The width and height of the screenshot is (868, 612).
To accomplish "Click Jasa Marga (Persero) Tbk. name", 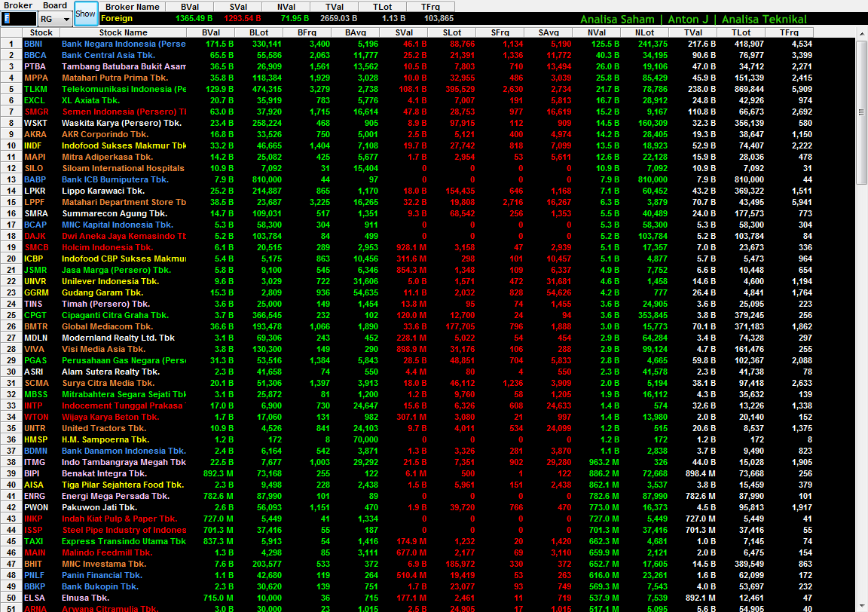I will 116,271.
